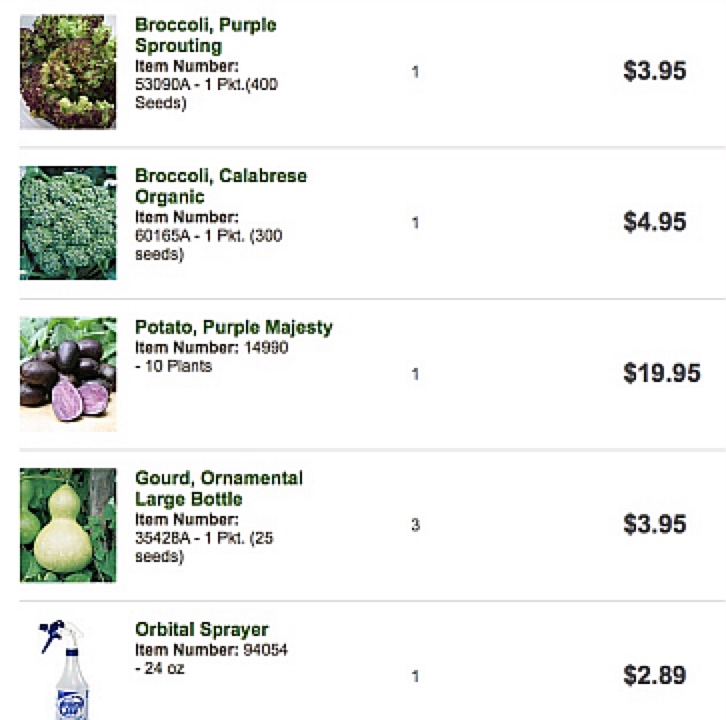Select the $2.89 sprayer price
The image size is (726, 720).
point(654,676)
